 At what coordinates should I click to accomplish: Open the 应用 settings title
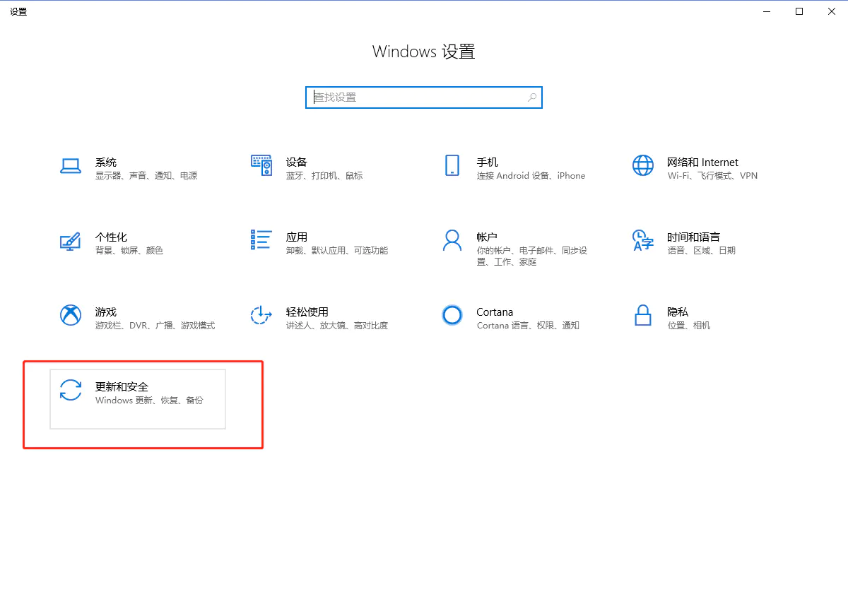(297, 237)
